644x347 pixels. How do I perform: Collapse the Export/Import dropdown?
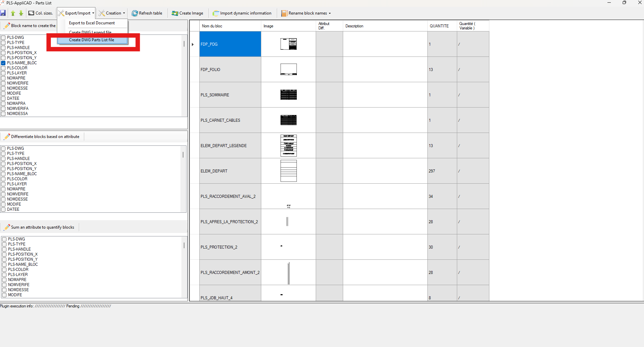(x=76, y=13)
